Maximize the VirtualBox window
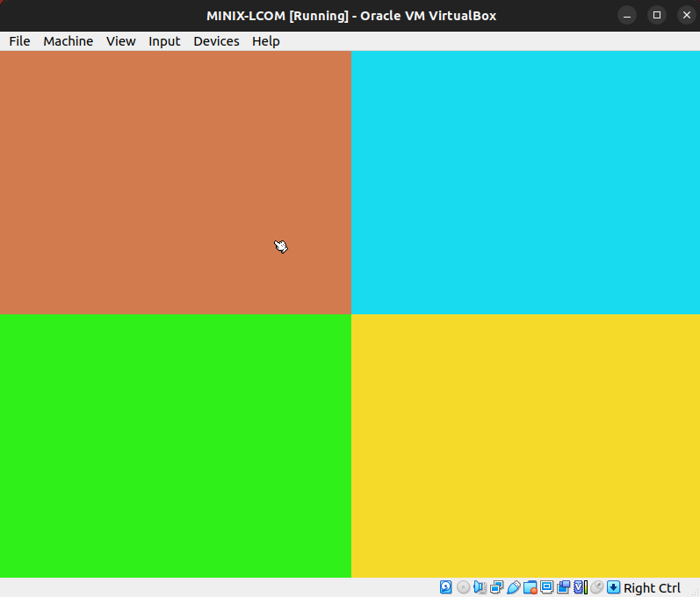Screen dimensions: 700x597 [657, 16]
